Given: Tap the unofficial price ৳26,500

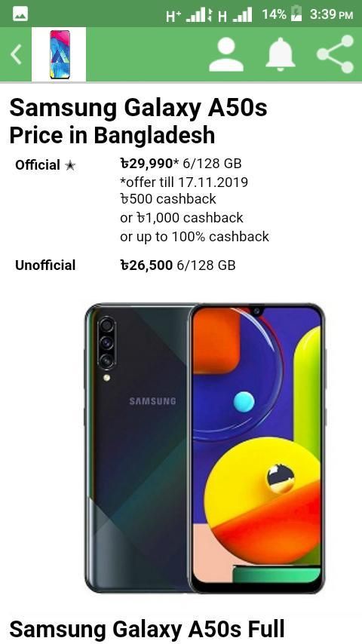Looking at the screenshot, I should (x=146, y=265).
